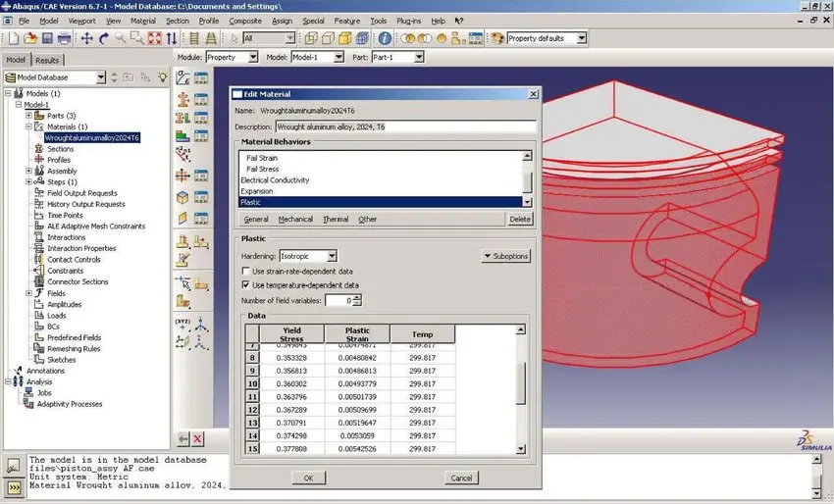Open Material Manager icon
Viewport: 834px width, 504px height.
pyautogui.click(x=201, y=78)
